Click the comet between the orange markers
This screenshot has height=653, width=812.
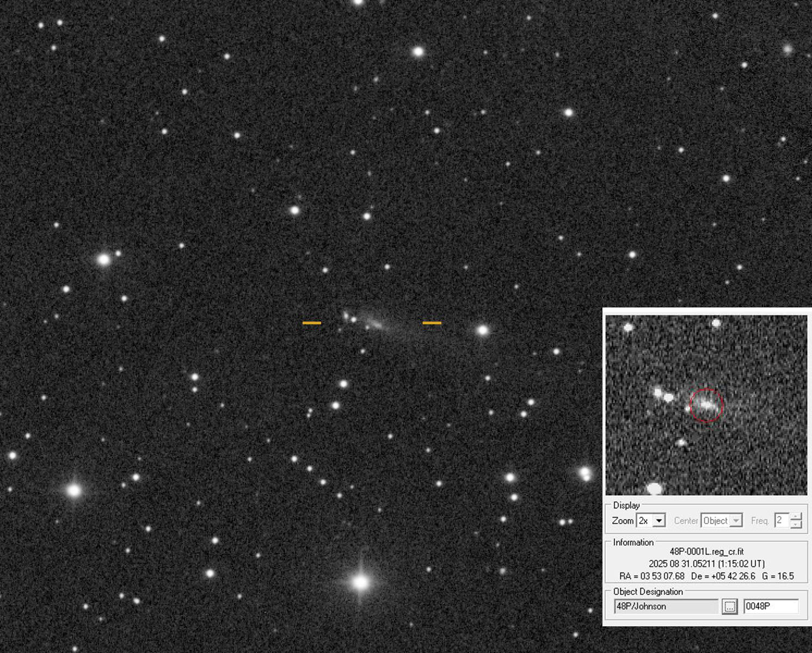pos(376,324)
